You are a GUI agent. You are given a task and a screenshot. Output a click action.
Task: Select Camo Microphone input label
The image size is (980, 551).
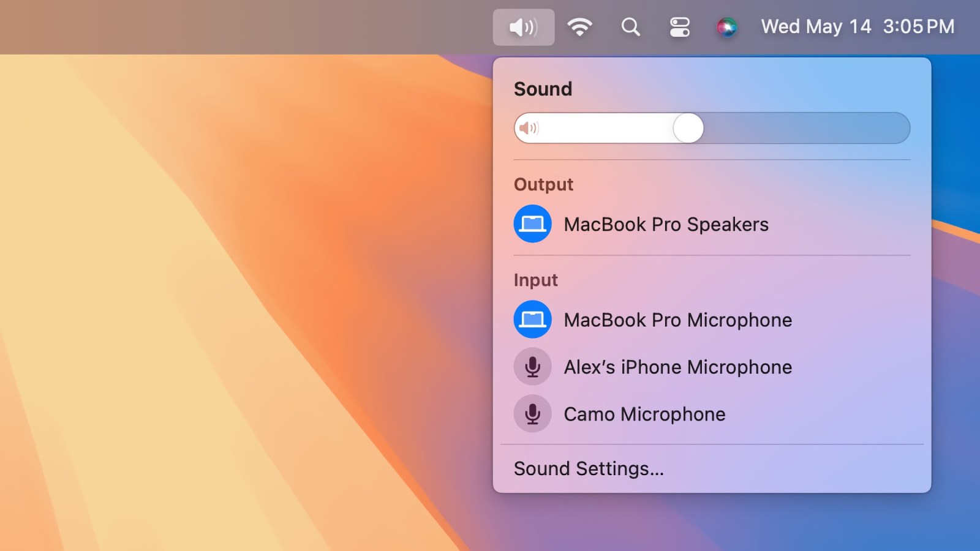tap(644, 414)
